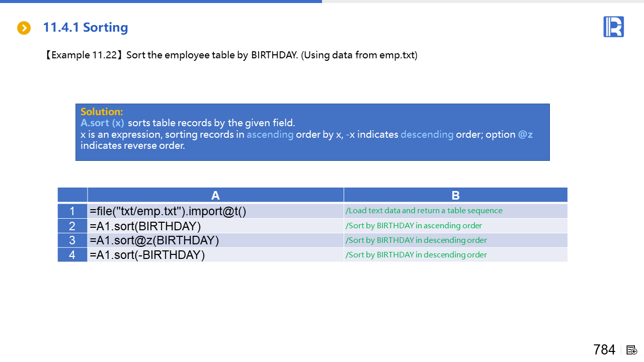
Task: Select row number 3 header
Action: point(72,240)
